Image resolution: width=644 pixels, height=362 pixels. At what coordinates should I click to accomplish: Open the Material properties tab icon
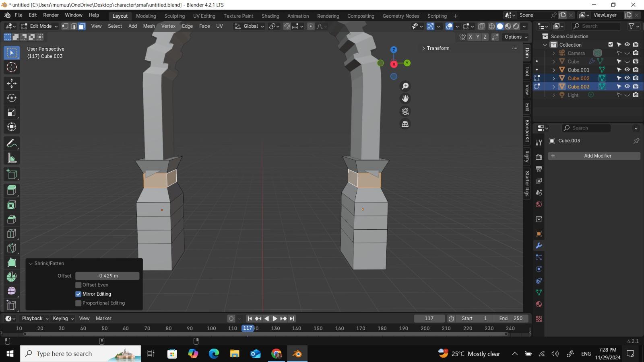point(539,304)
